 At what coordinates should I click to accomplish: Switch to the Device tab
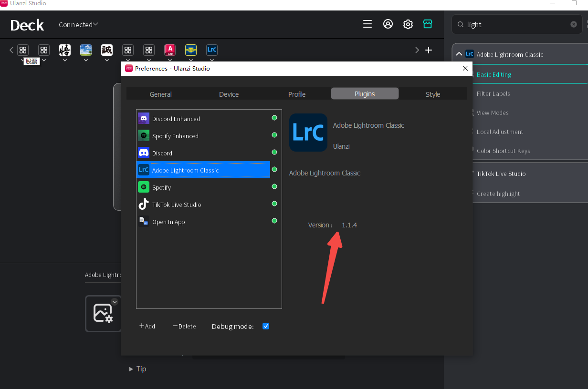point(229,94)
